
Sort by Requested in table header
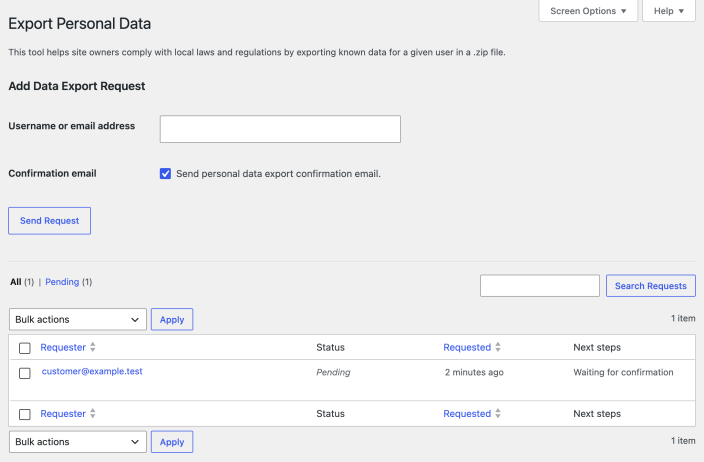467,348
